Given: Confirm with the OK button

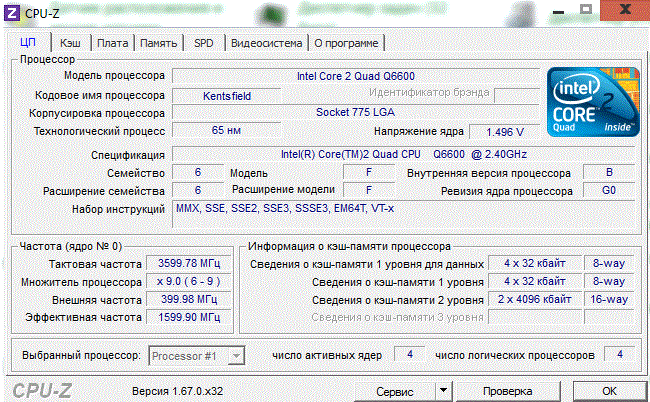Looking at the screenshot, I should 609,391.
